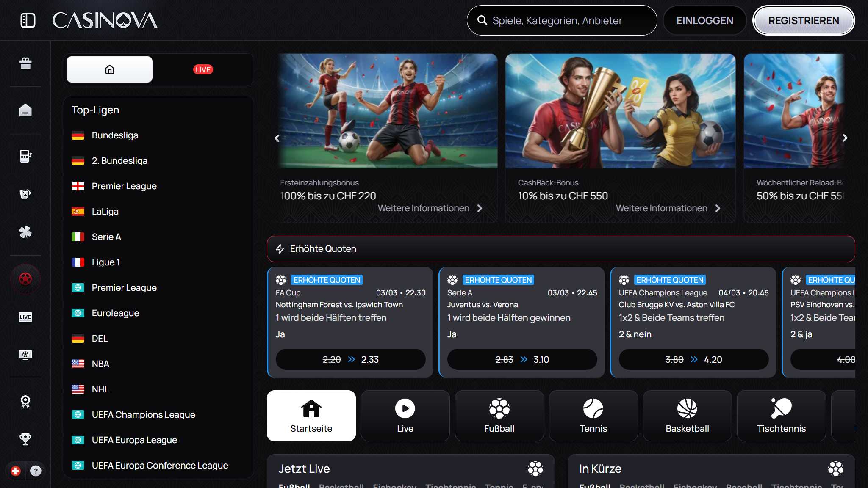Open the gift promotions sidebar icon
The image size is (868, 488).
(25, 63)
